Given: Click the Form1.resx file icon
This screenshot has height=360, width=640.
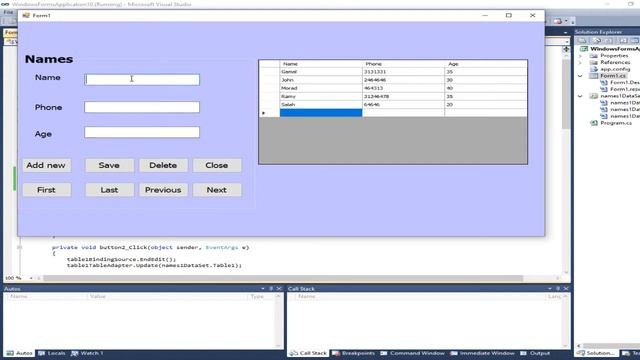Looking at the screenshot, I should 604,89.
